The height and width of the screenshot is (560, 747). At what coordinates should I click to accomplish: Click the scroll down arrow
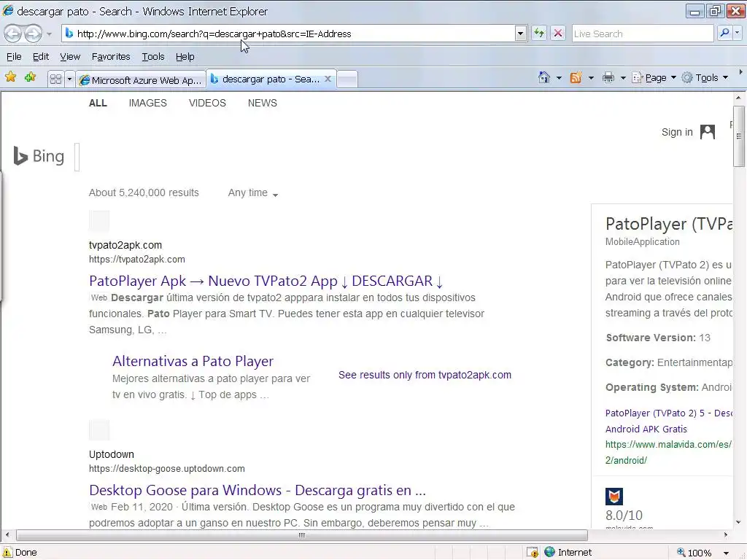(738, 522)
